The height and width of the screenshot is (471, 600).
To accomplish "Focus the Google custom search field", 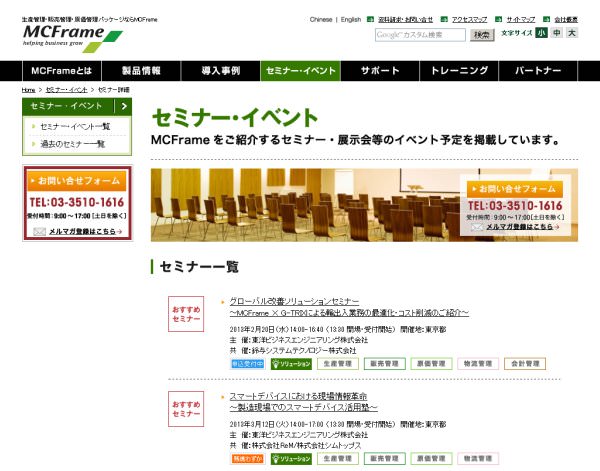I will point(420,35).
